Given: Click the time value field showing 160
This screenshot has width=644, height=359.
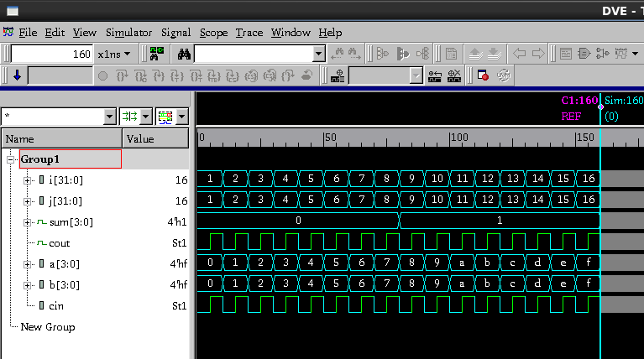Looking at the screenshot, I should 52,54.
